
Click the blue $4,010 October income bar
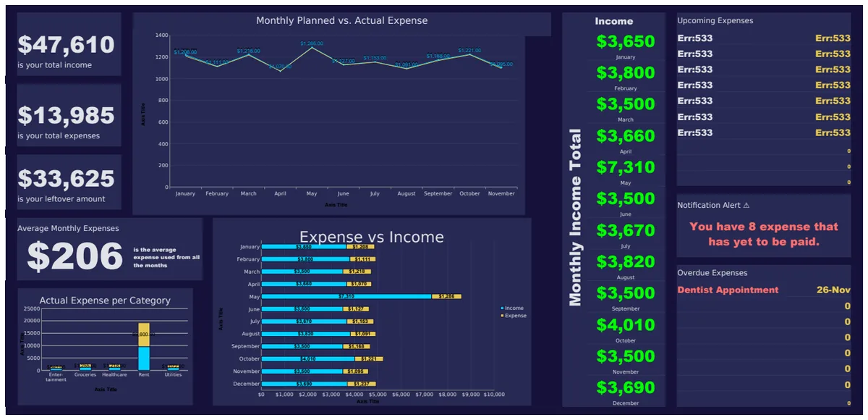[x=307, y=358]
